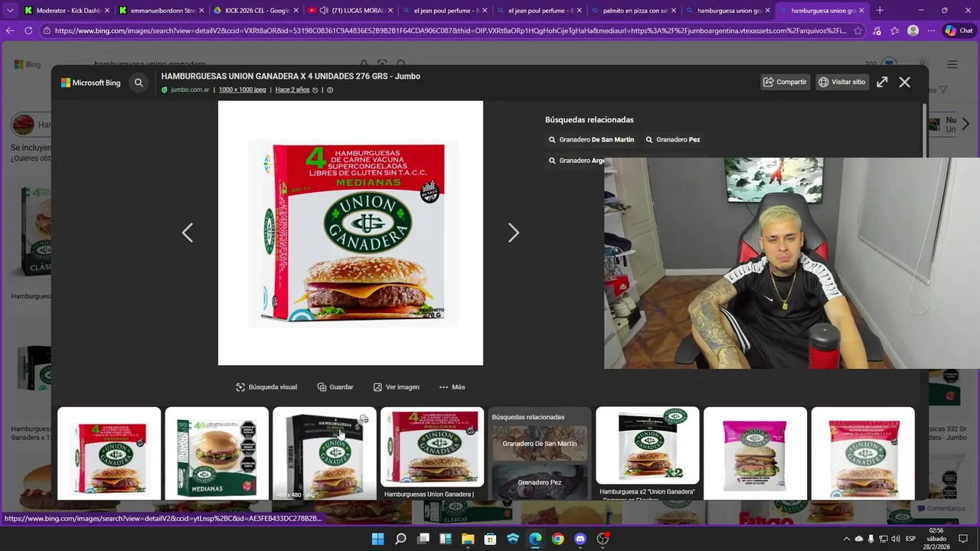Click the Granadero Pez related tile
The width and height of the screenshot is (980, 551).
click(540, 482)
